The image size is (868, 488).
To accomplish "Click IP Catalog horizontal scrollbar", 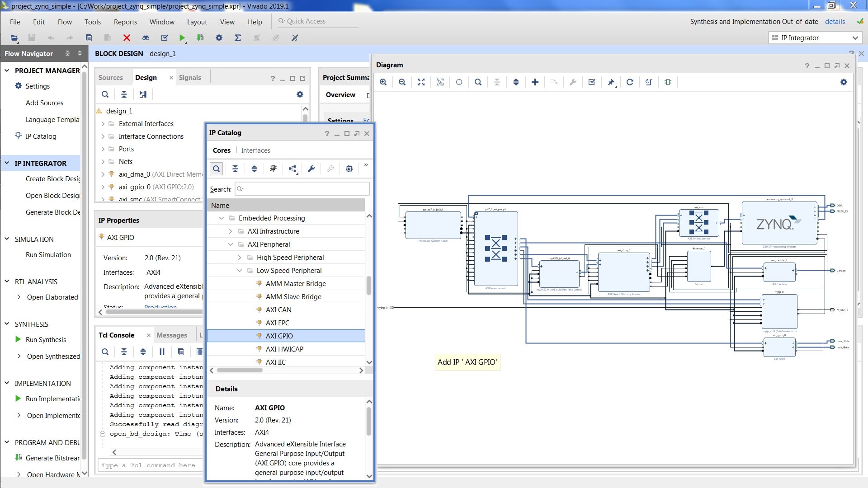I will point(240,371).
